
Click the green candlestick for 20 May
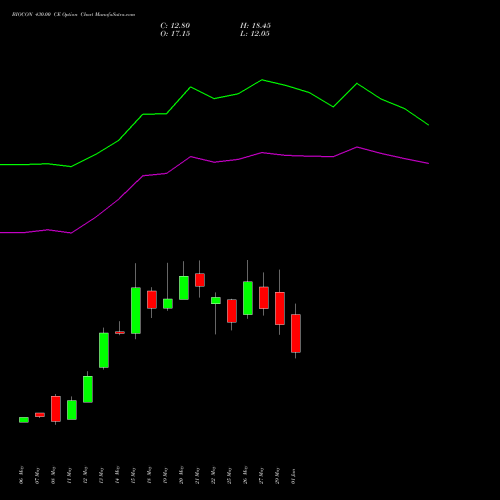click(184, 288)
